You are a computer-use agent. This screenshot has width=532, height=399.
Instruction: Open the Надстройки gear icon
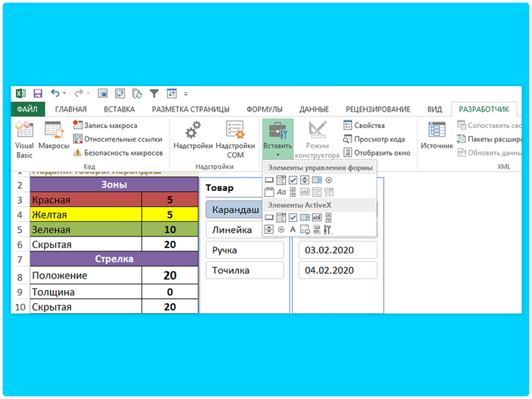tap(193, 136)
